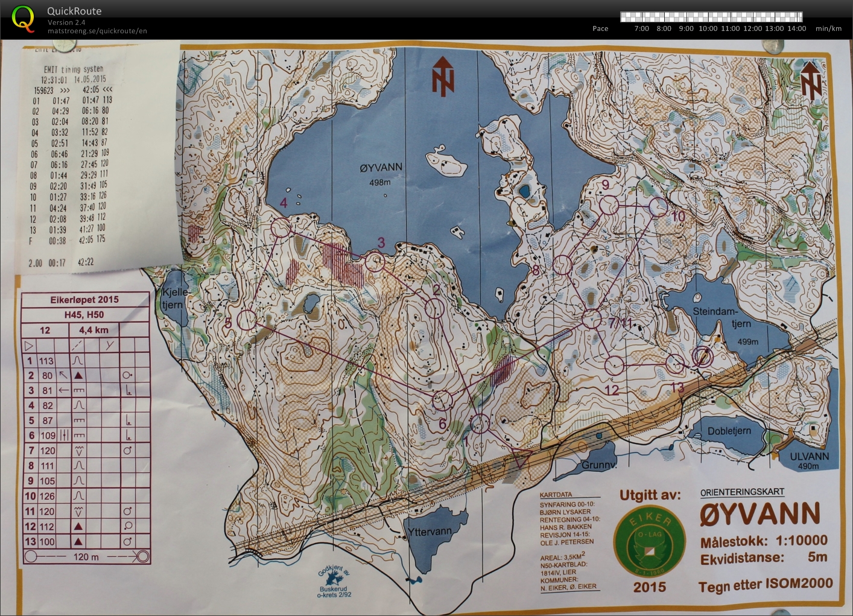
Task: Click the start triangle on the course
Action: [x=520, y=458]
